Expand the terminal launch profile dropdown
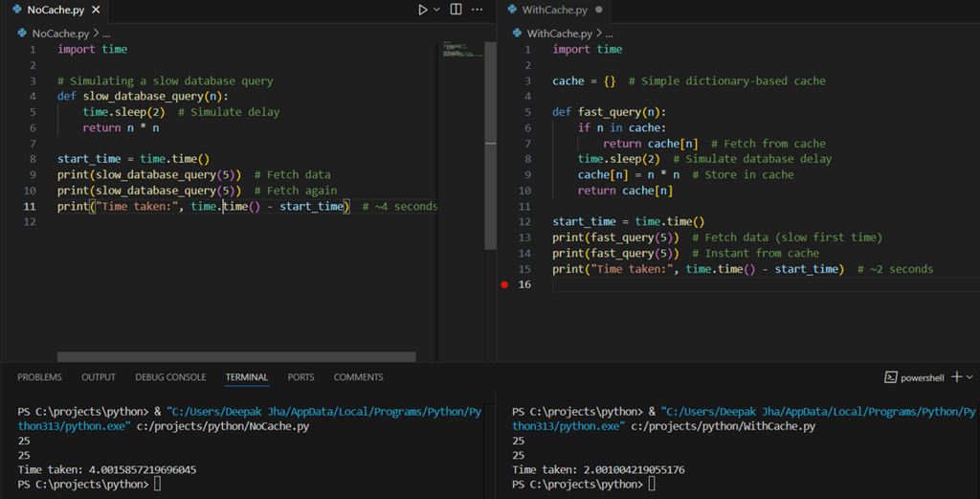Screen dimensions: 980x499 tap(969, 377)
